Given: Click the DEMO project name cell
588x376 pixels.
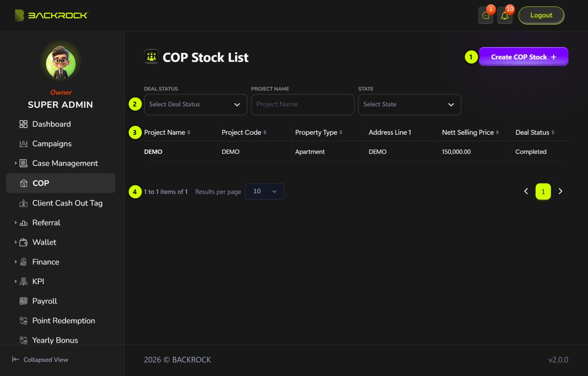Looking at the screenshot, I should point(153,152).
